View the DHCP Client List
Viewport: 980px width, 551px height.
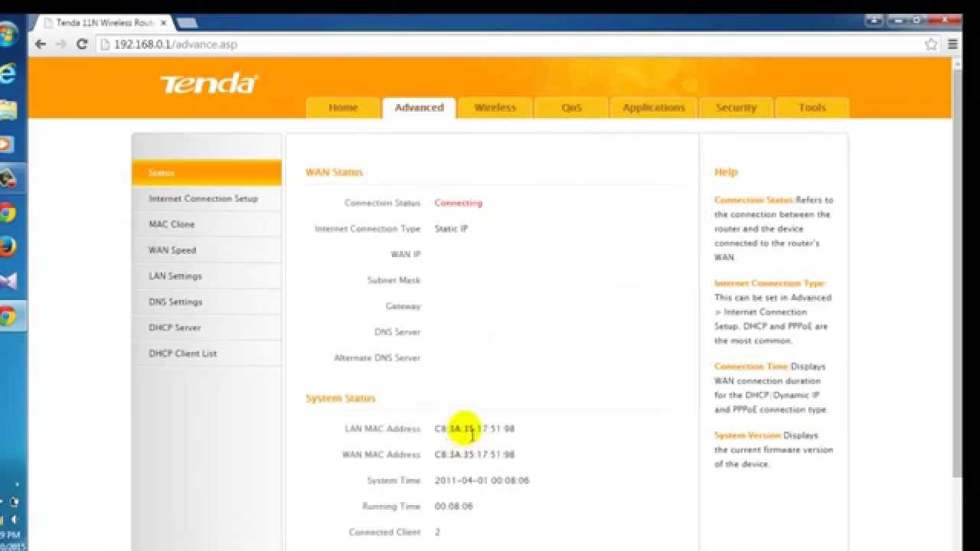click(207, 354)
